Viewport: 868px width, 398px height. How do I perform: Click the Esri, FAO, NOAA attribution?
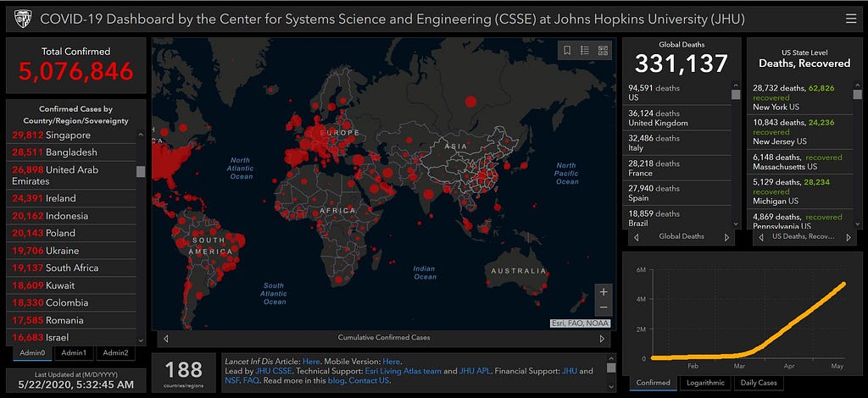(x=580, y=324)
